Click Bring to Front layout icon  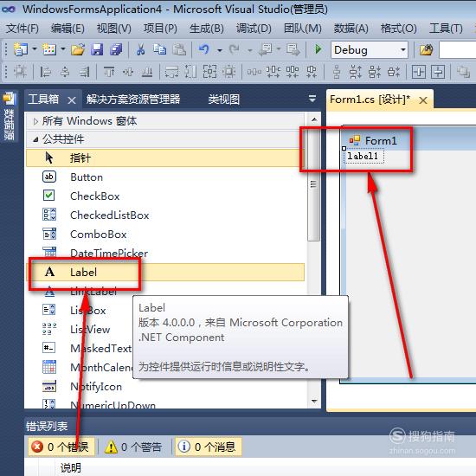[x=464, y=72]
